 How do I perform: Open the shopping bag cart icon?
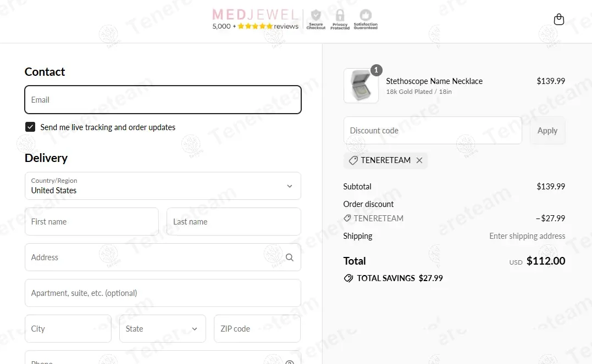[x=559, y=19]
